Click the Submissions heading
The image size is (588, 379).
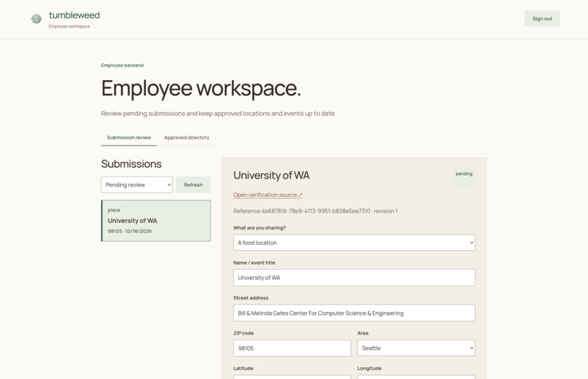tap(131, 164)
